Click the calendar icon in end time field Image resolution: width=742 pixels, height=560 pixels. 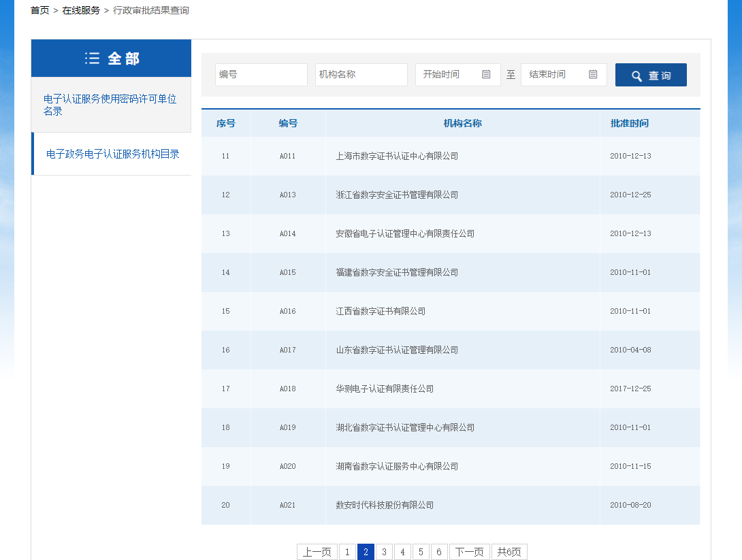pos(593,75)
